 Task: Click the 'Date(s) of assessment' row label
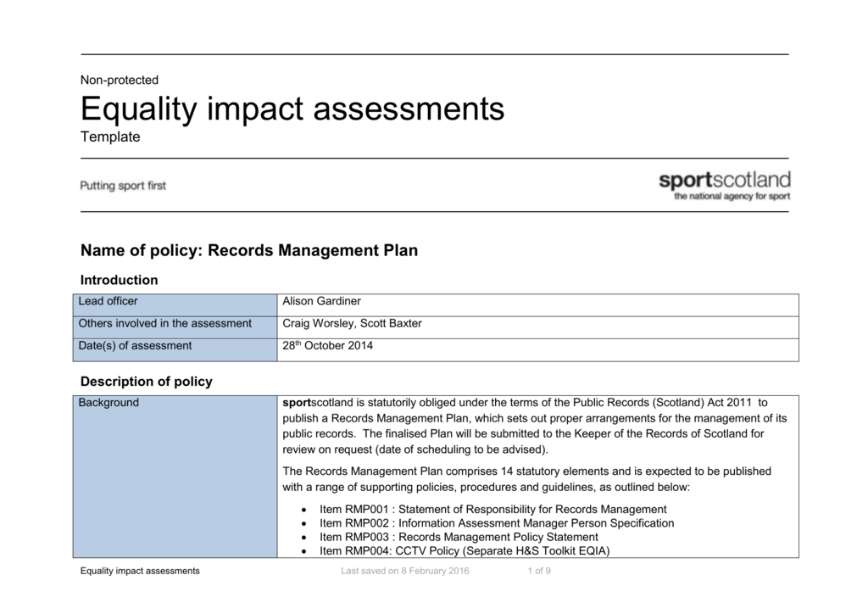[x=134, y=345]
